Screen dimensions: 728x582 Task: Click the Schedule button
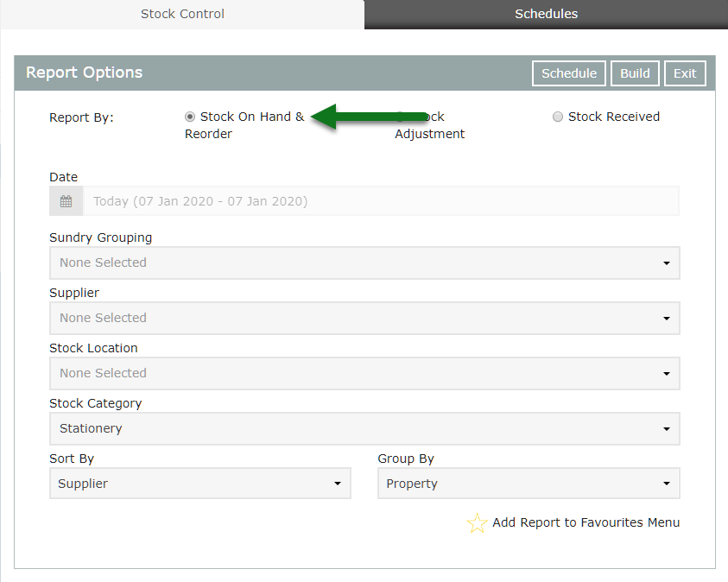point(569,73)
